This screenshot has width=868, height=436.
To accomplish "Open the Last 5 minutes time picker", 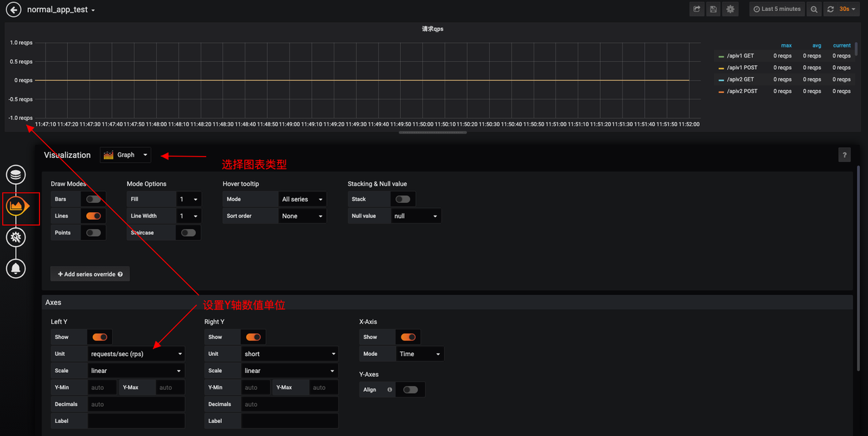I will pyautogui.click(x=776, y=9).
